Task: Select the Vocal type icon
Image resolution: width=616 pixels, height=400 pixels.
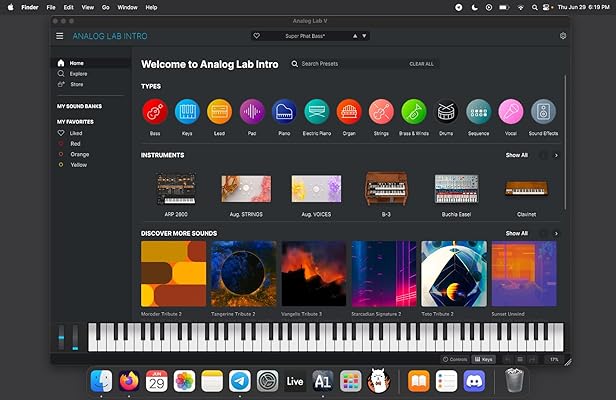Action: pos(511,110)
